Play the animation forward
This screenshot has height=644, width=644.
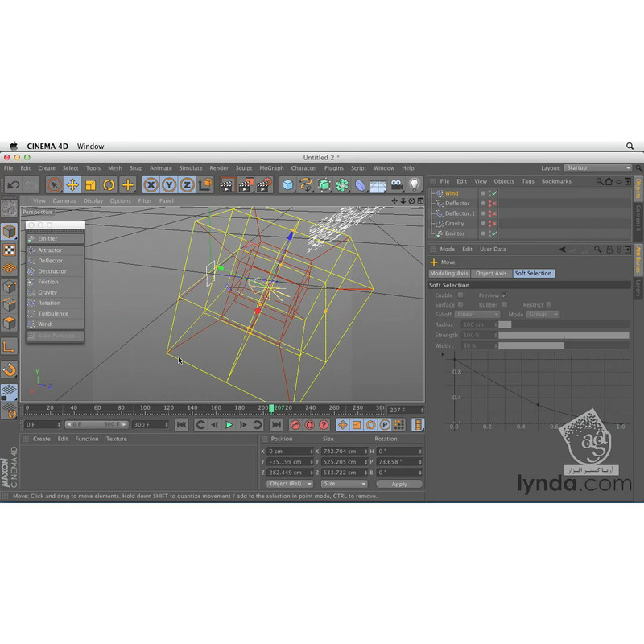[229, 425]
